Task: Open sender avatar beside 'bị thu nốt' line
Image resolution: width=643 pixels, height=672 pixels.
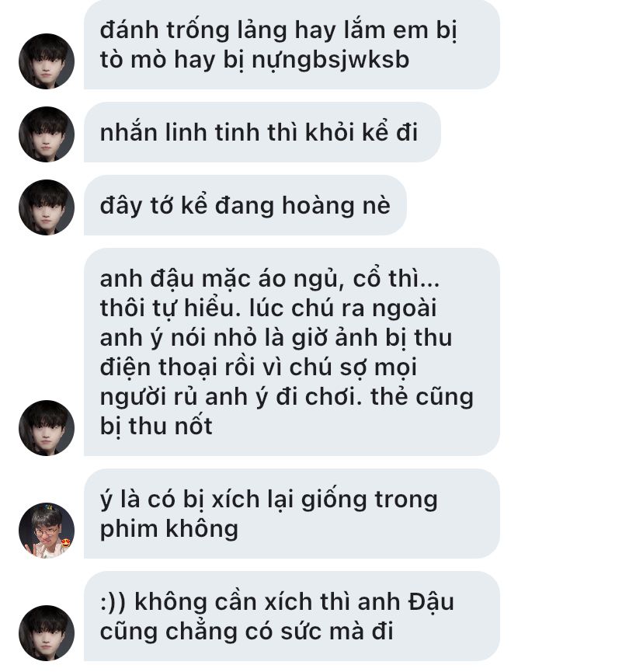Action: (x=47, y=428)
